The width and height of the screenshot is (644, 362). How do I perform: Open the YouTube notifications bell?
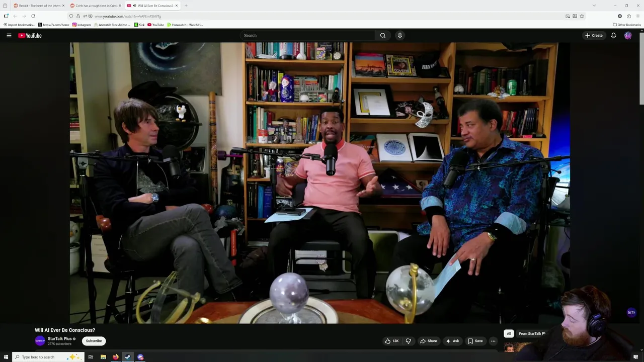613,36
